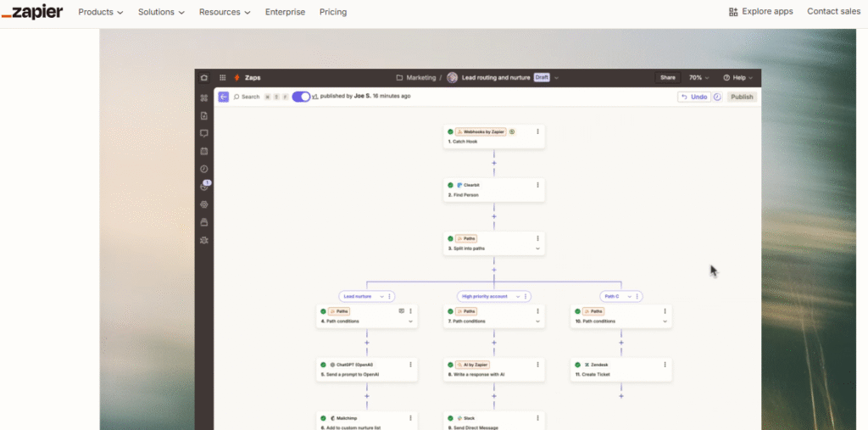The image size is (868, 430).
Task: Open Explore apps link
Action: [x=761, y=12]
